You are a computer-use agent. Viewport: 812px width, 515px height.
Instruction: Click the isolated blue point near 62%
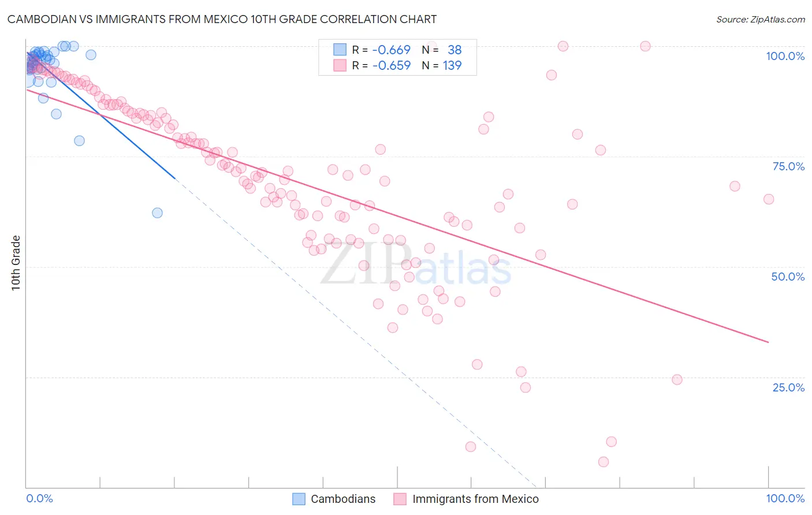(157, 213)
